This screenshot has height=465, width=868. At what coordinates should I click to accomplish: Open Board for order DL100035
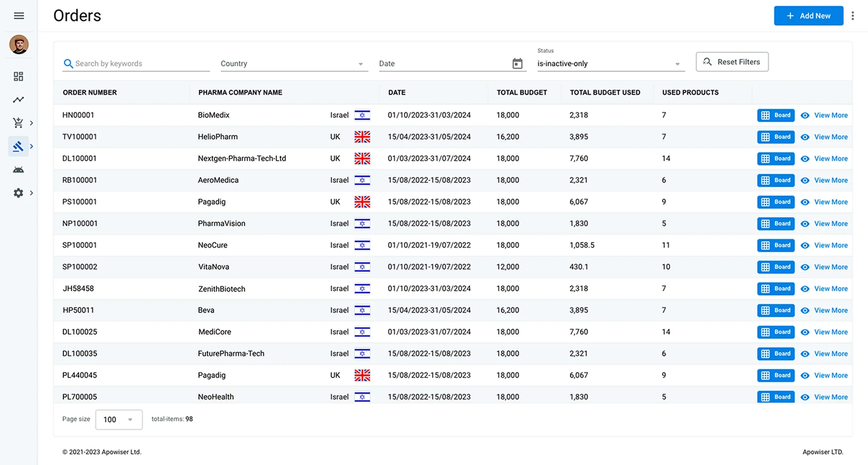coord(776,354)
